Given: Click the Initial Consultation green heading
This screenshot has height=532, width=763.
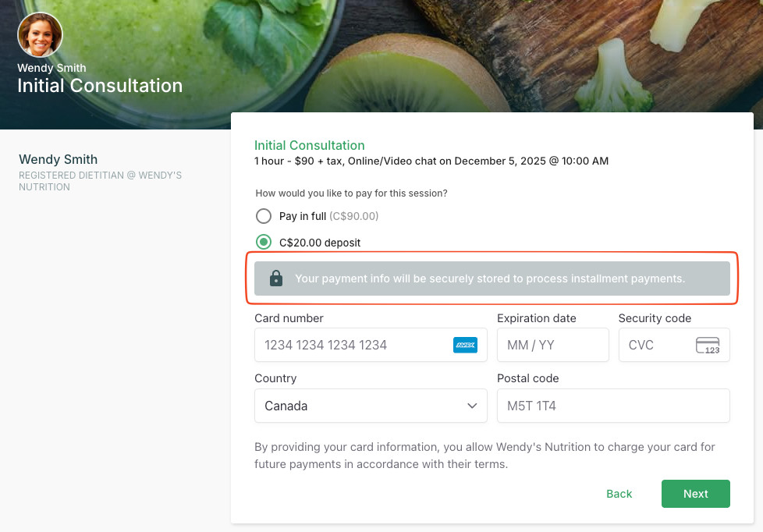Looking at the screenshot, I should pos(310,145).
